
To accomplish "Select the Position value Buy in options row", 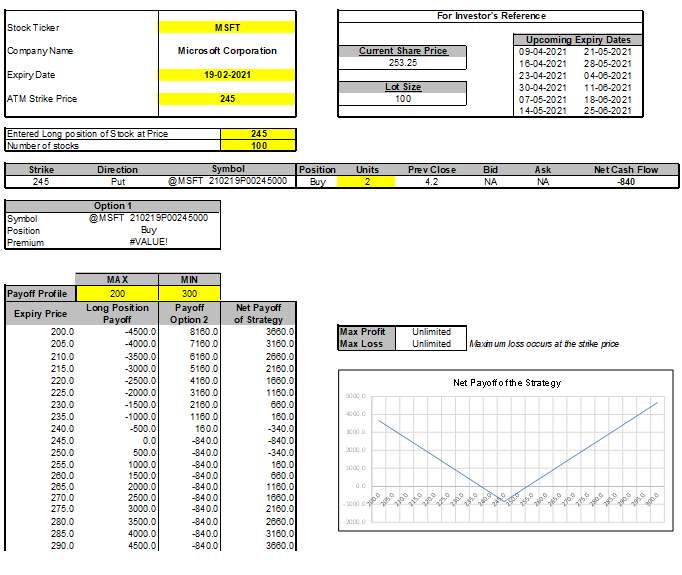I will click(318, 182).
